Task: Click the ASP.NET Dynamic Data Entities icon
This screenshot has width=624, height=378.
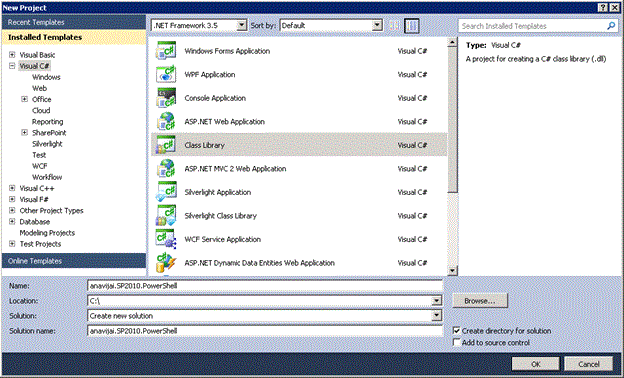Action: pyautogui.click(x=166, y=263)
